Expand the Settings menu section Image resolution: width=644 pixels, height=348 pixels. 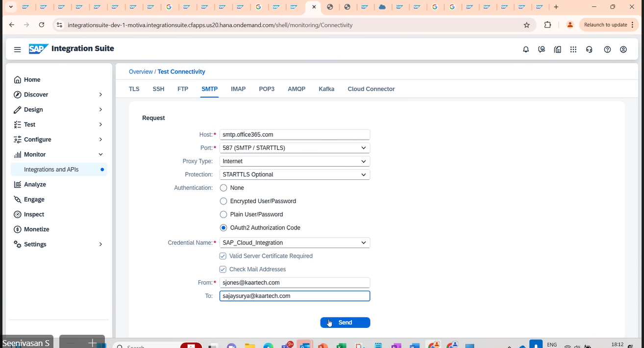(100, 244)
